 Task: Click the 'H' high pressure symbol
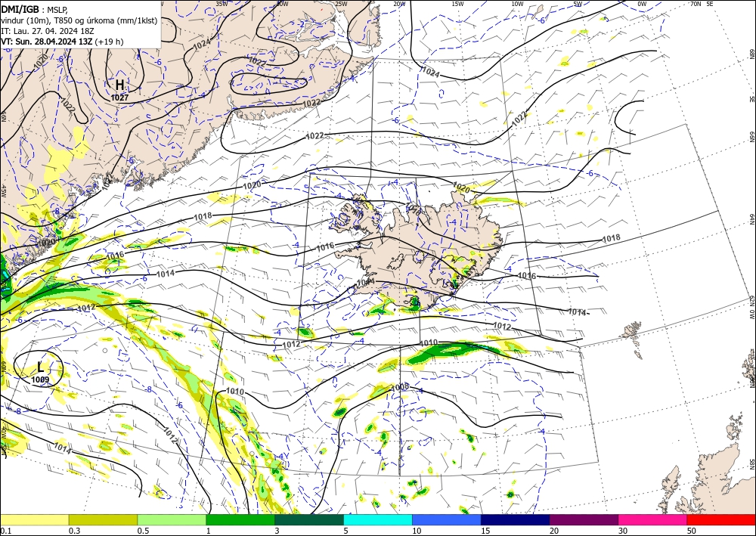click(119, 85)
